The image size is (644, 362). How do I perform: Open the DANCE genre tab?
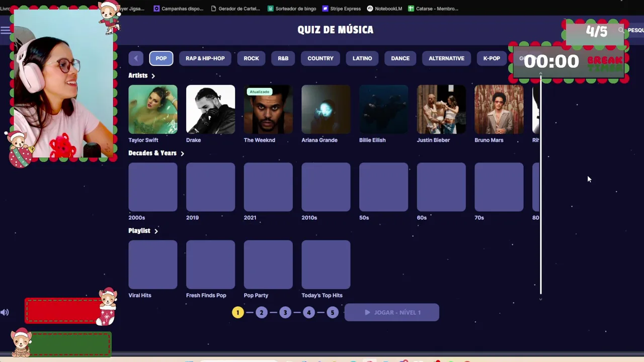coord(400,58)
